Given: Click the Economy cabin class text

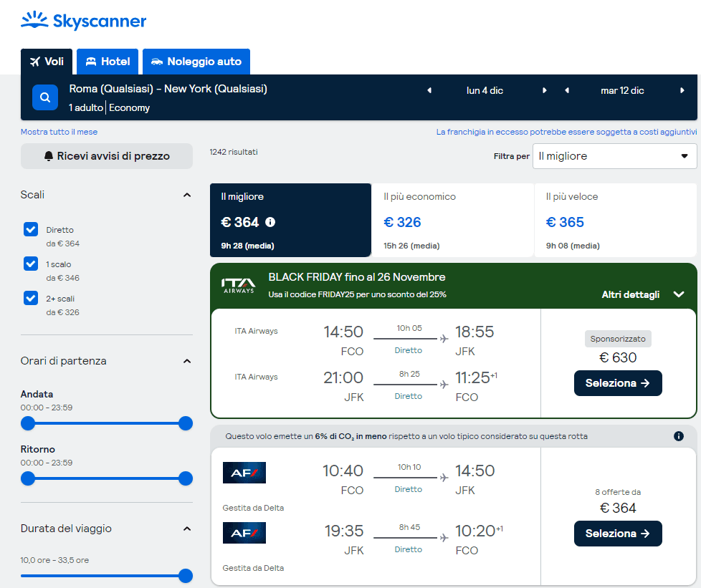Looking at the screenshot, I should tap(129, 107).
